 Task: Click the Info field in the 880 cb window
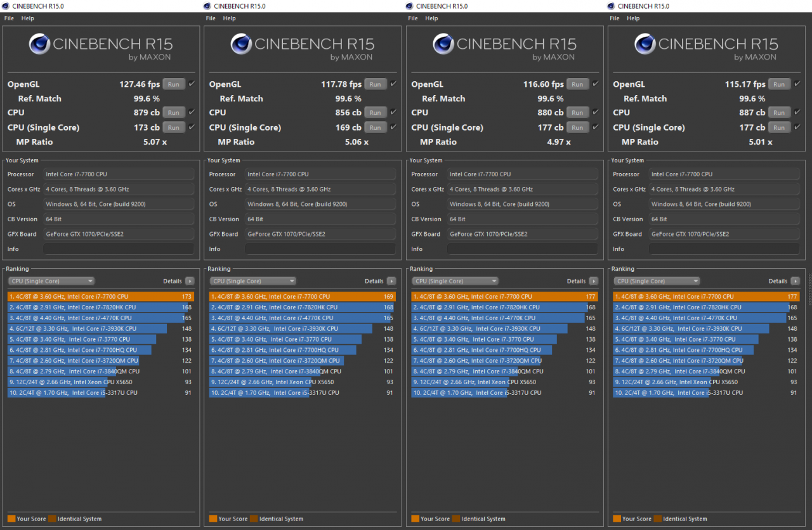coord(523,249)
